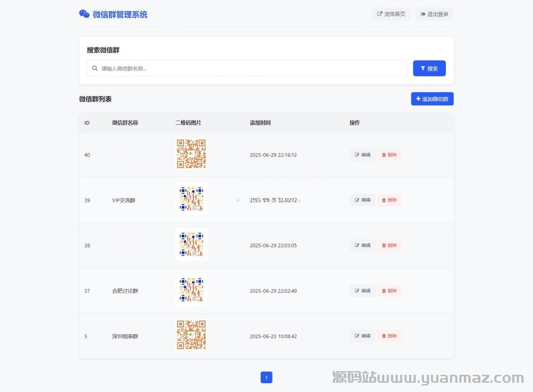Click the 二维码图片 column header

(x=188, y=122)
